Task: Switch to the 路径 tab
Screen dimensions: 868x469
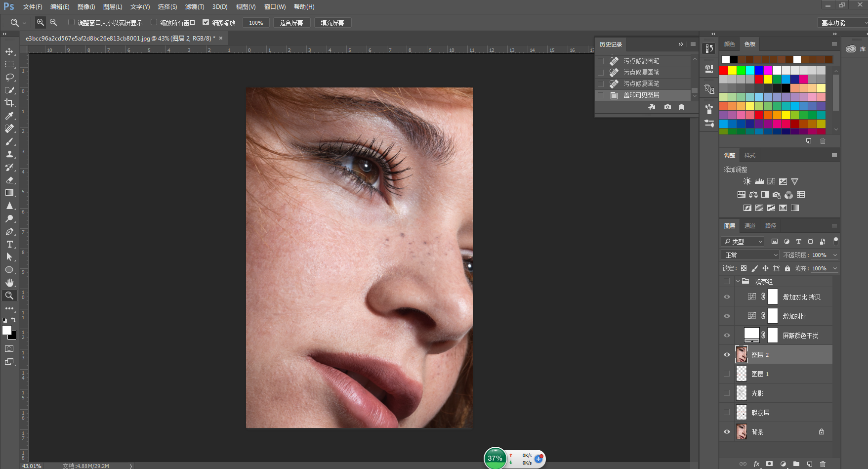Action: [x=771, y=226]
